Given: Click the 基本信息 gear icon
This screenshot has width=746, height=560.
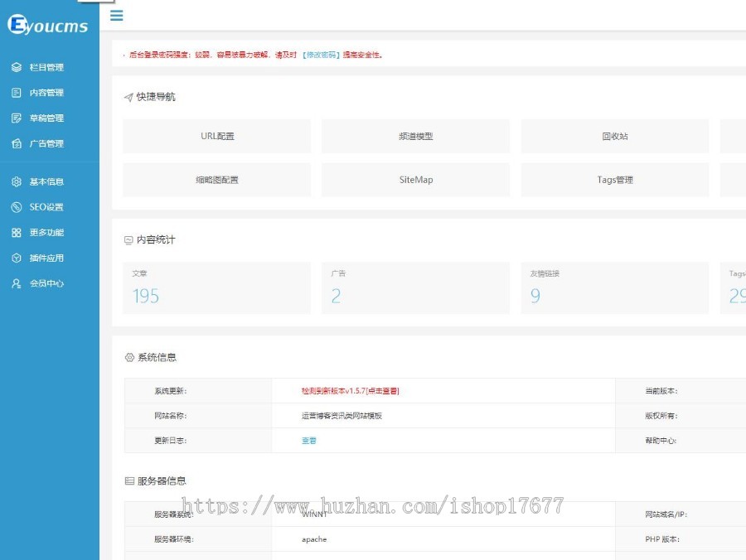Looking at the screenshot, I should (x=17, y=181).
